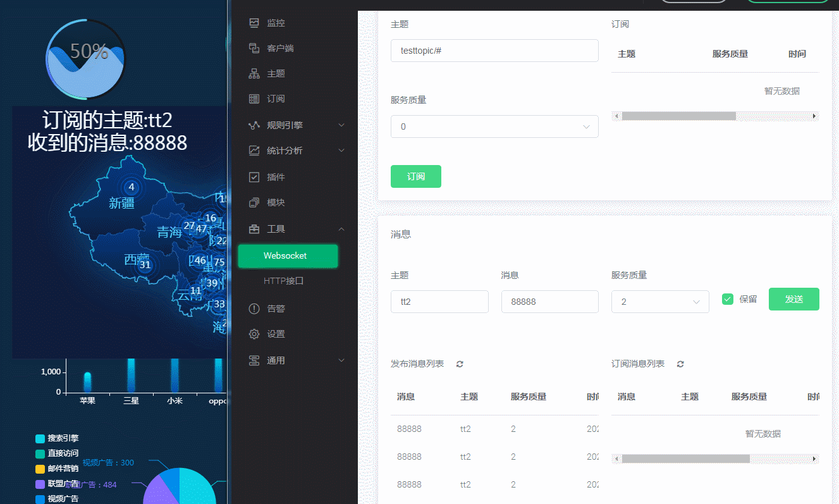Toggle the 保留 retain checkbox
Image resolution: width=839 pixels, height=504 pixels.
click(x=728, y=299)
